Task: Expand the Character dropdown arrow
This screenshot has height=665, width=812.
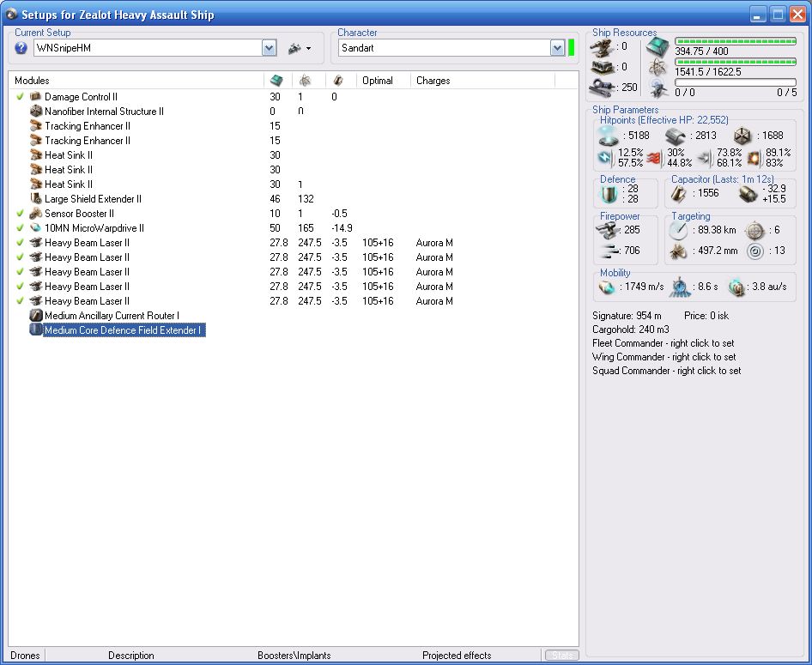Action: pos(557,48)
